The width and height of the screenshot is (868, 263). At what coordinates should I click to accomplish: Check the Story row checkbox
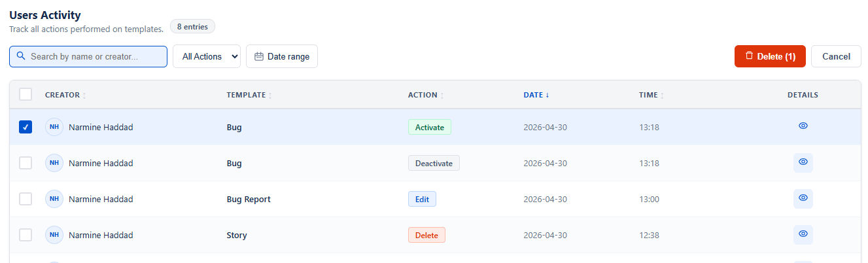[x=26, y=235]
